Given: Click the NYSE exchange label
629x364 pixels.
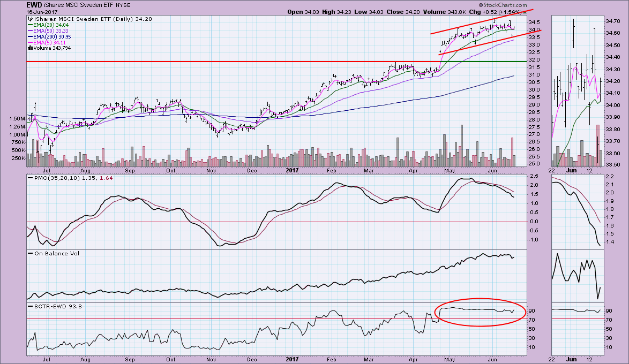Looking at the screenshot, I should click(124, 5).
